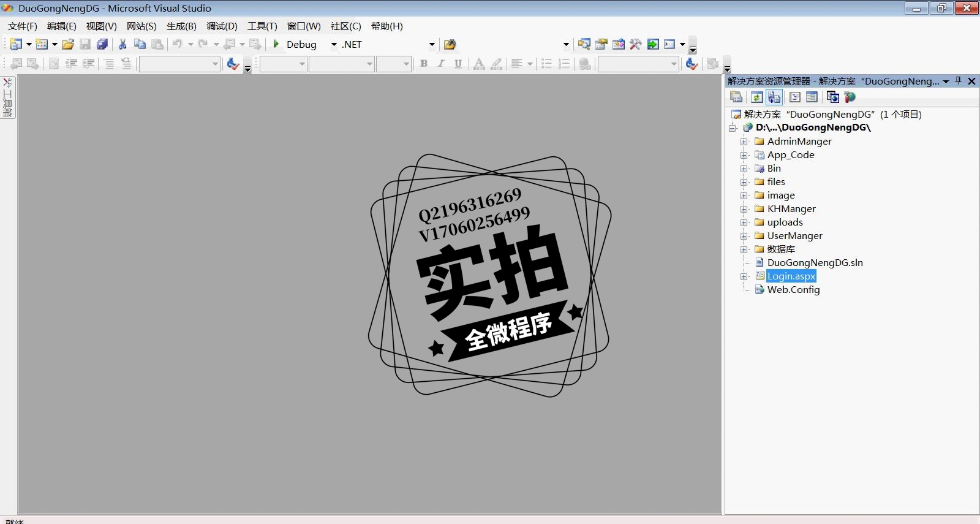Refresh the Solution Explorer tree
Image resolution: width=980 pixels, height=524 pixels.
(x=757, y=97)
